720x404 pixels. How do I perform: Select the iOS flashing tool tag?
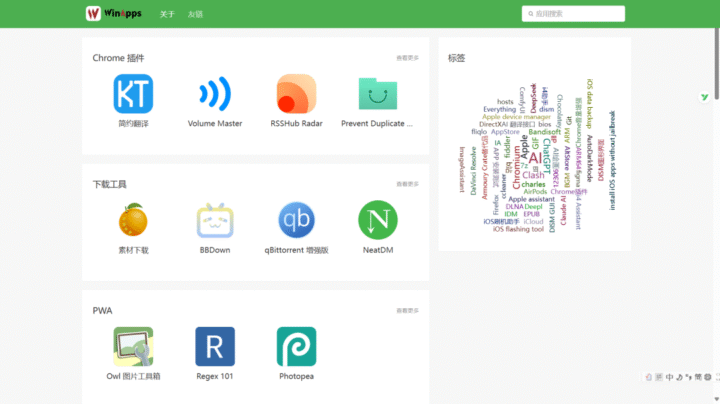[x=518, y=229]
